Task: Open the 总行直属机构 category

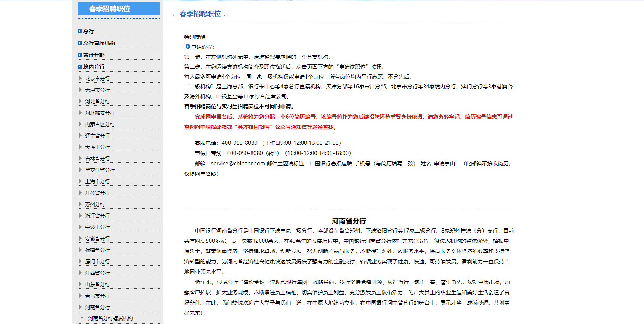Action: (99, 43)
